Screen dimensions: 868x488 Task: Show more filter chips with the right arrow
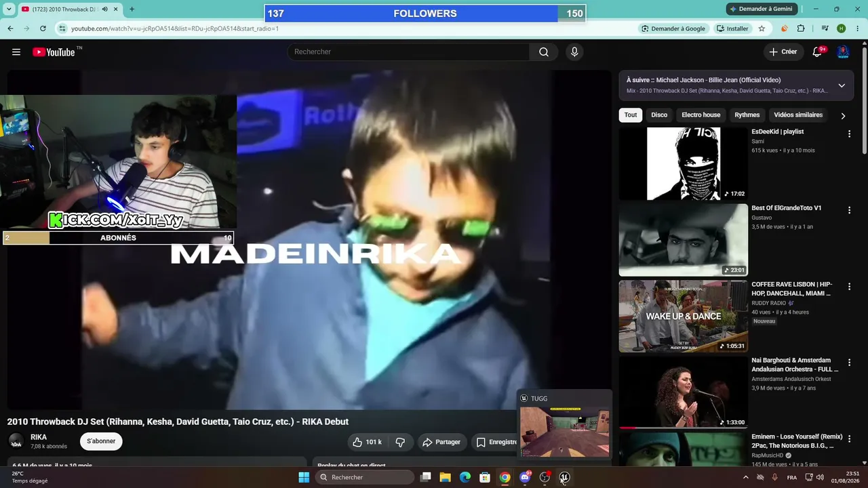[843, 116]
